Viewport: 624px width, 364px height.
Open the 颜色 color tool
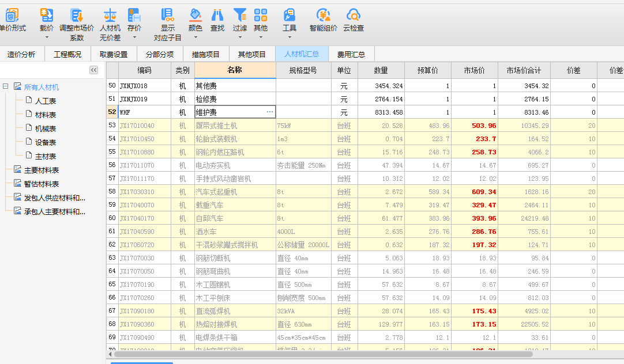pyautogui.click(x=195, y=16)
